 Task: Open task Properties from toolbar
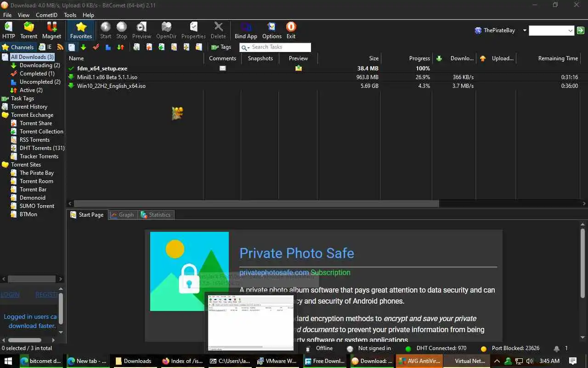click(193, 30)
